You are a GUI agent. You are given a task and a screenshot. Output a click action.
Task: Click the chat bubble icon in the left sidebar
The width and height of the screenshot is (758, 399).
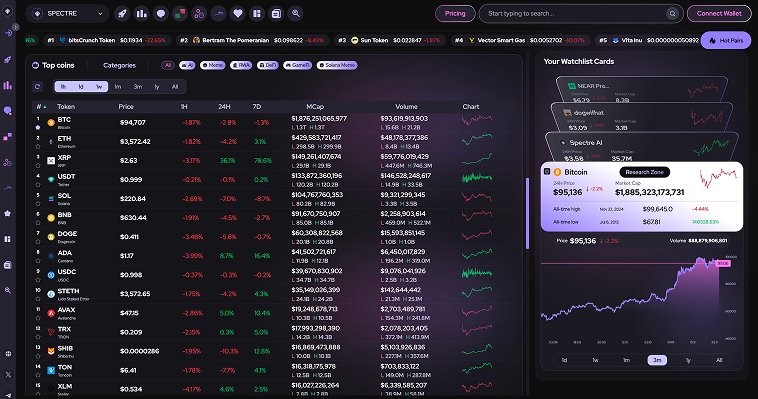point(8,111)
